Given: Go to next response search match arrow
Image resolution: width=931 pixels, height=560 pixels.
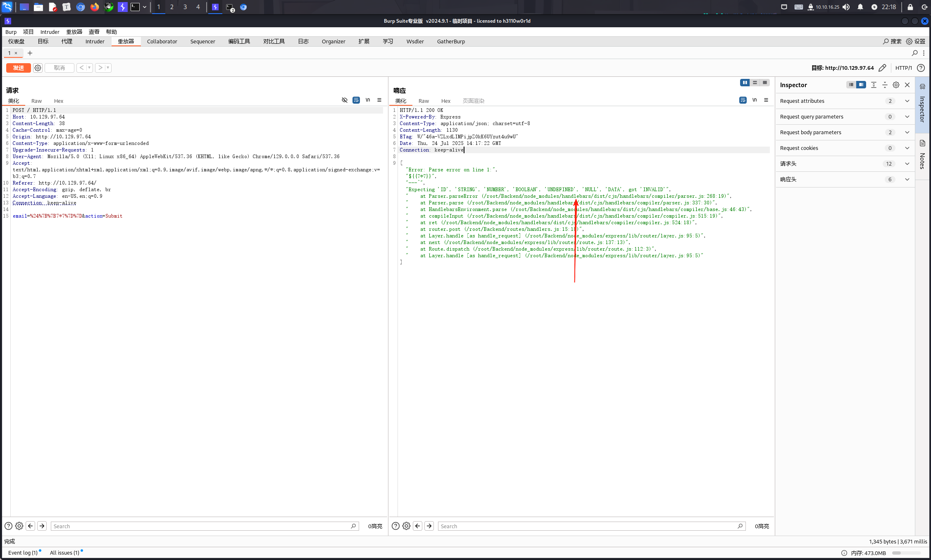Looking at the screenshot, I should [x=429, y=526].
